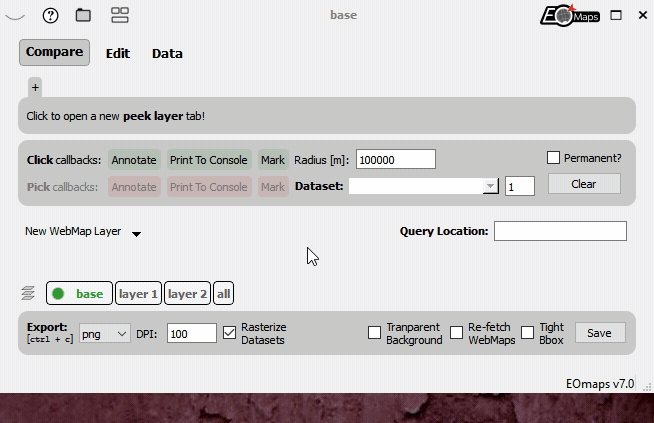
Task: Click the plus to add peek layer tab
Action: pos(35,87)
